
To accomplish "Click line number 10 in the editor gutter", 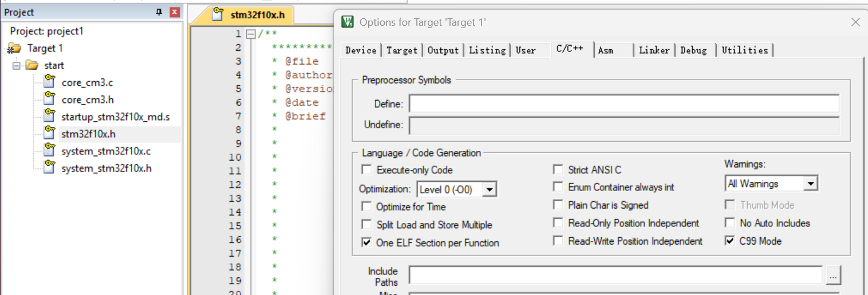I will [x=235, y=157].
